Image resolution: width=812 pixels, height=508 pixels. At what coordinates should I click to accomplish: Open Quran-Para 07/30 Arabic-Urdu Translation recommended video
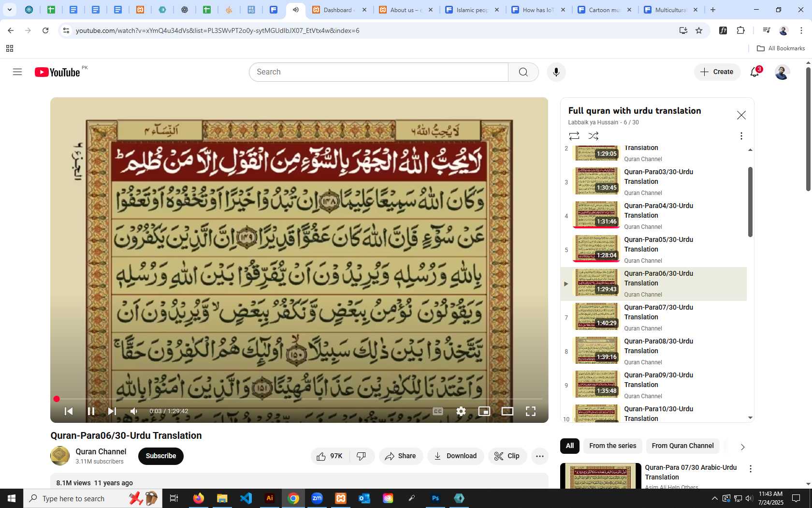pos(691,472)
